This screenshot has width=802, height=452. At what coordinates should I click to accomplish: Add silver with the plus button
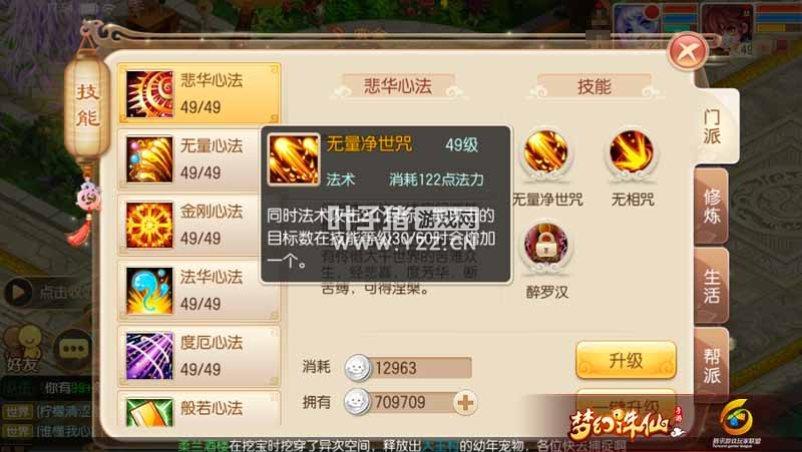click(465, 403)
